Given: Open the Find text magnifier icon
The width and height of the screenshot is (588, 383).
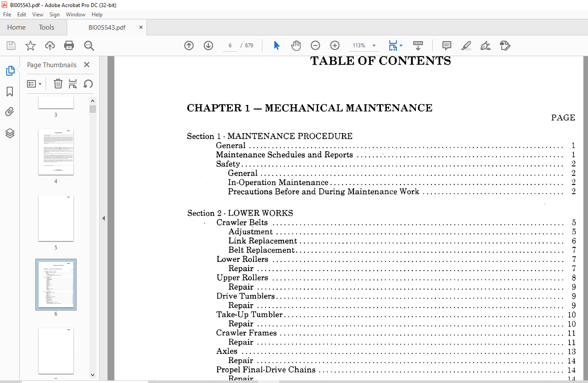Looking at the screenshot, I should click(x=89, y=46).
